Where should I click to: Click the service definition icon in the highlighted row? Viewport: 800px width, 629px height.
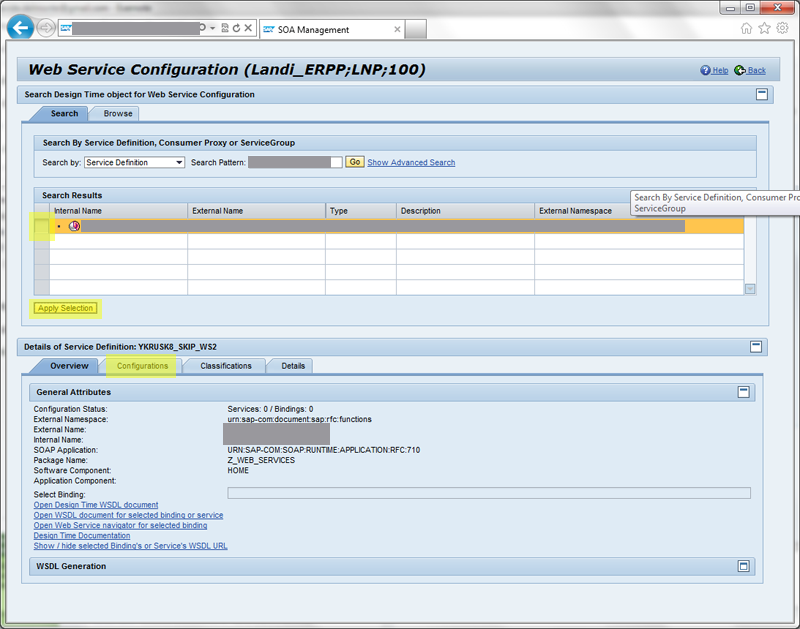point(74,226)
